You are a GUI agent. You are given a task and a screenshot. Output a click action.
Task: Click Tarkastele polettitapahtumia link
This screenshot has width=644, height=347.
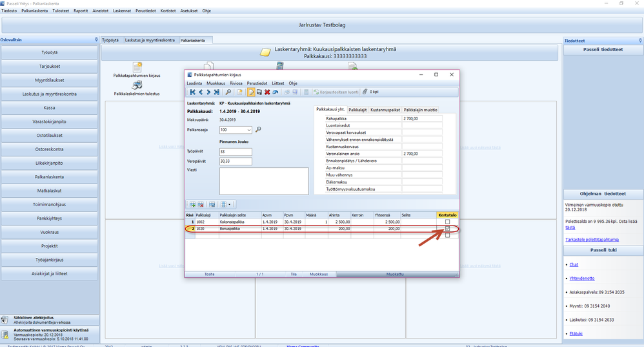point(592,240)
